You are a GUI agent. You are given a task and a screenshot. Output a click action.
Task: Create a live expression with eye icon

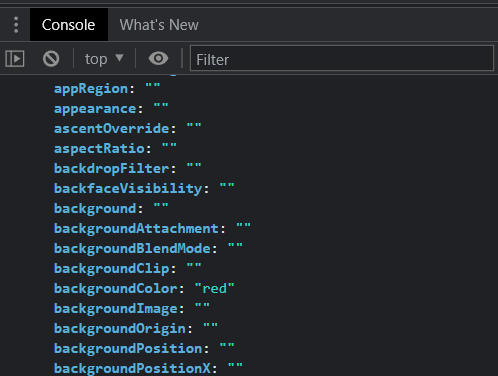click(x=158, y=59)
